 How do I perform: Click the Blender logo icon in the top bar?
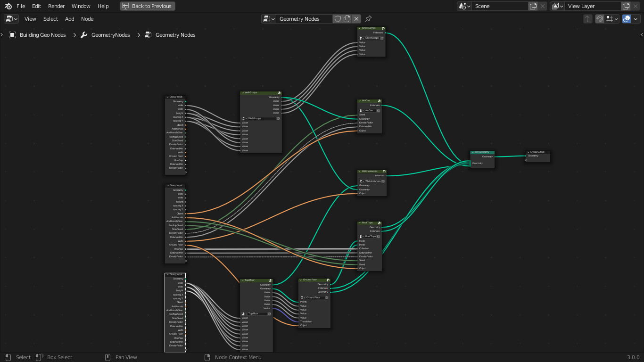point(7,6)
